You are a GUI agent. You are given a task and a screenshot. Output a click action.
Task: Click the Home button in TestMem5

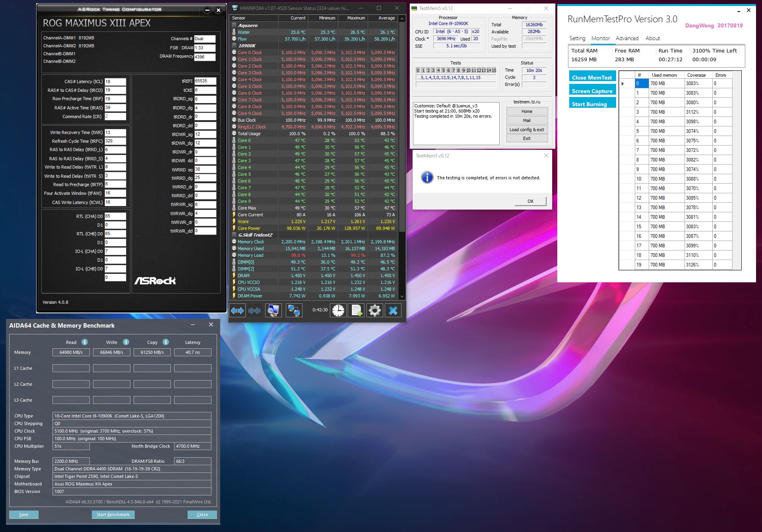click(527, 111)
